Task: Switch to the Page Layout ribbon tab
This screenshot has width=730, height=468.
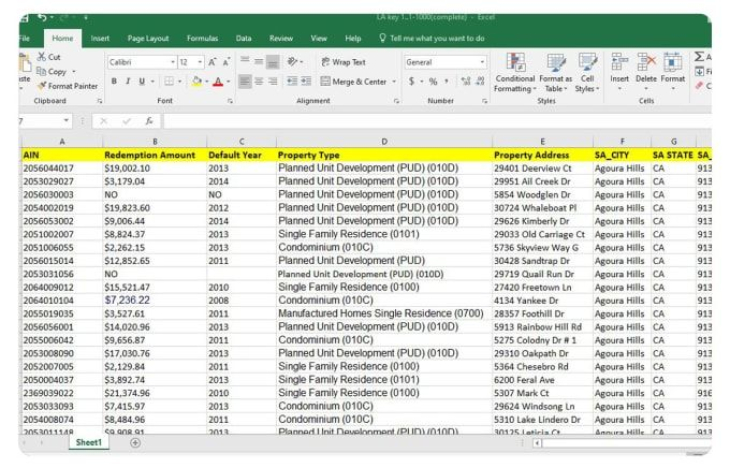Action: (148, 38)
